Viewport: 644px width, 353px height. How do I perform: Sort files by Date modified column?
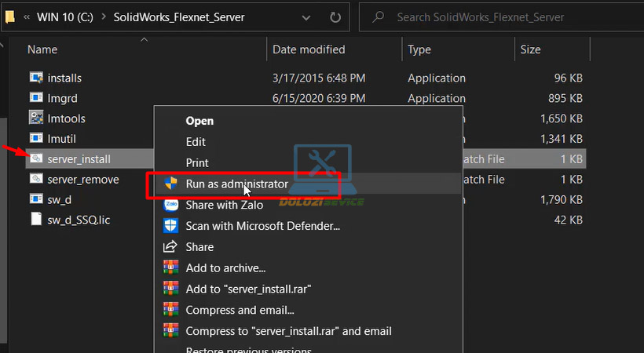click(309, 49)
